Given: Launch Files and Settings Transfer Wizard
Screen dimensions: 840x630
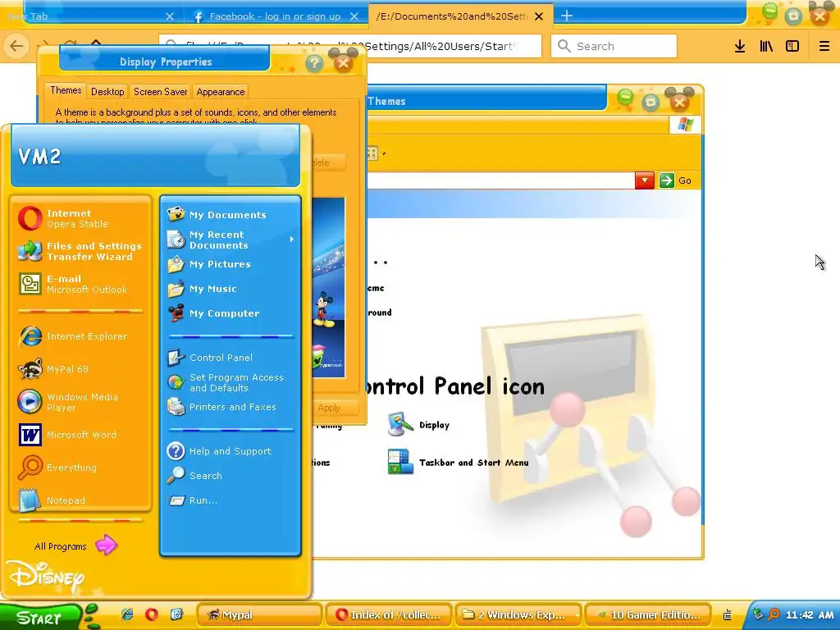Looking at the screenshot, I should [80, 251].
